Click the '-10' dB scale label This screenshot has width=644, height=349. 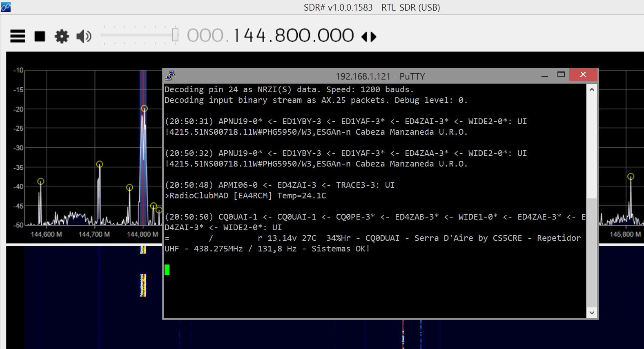[18, 70]
